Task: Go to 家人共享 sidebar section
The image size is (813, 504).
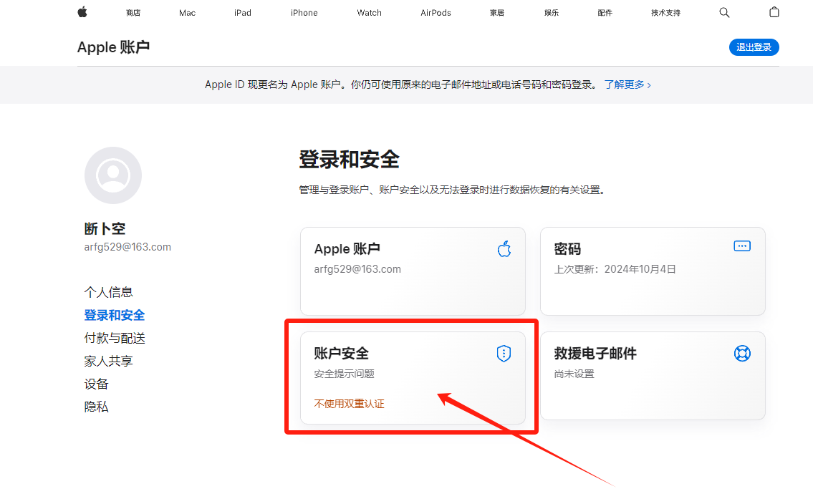Action: coord(109,361)
